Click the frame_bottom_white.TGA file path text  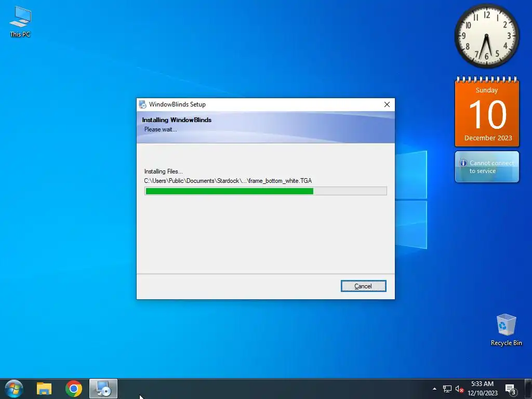point(228,181)
